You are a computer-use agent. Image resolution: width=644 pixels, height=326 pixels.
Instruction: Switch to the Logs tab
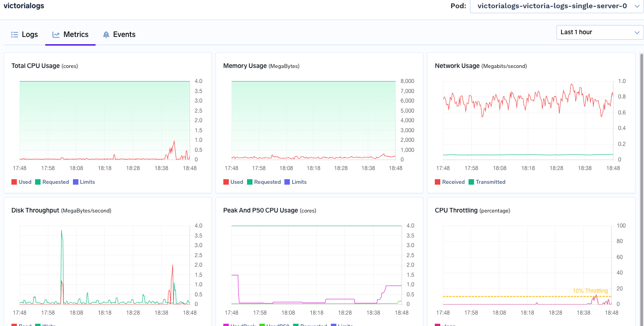click(x=30, y=34)
